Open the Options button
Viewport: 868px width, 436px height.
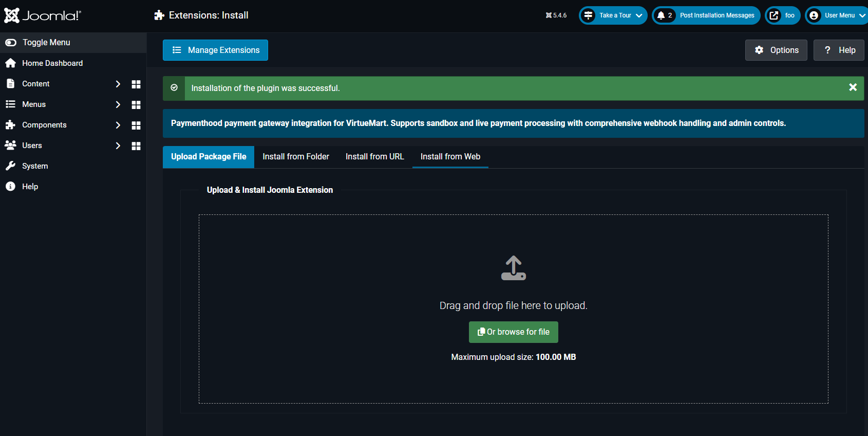click(776, 50)
